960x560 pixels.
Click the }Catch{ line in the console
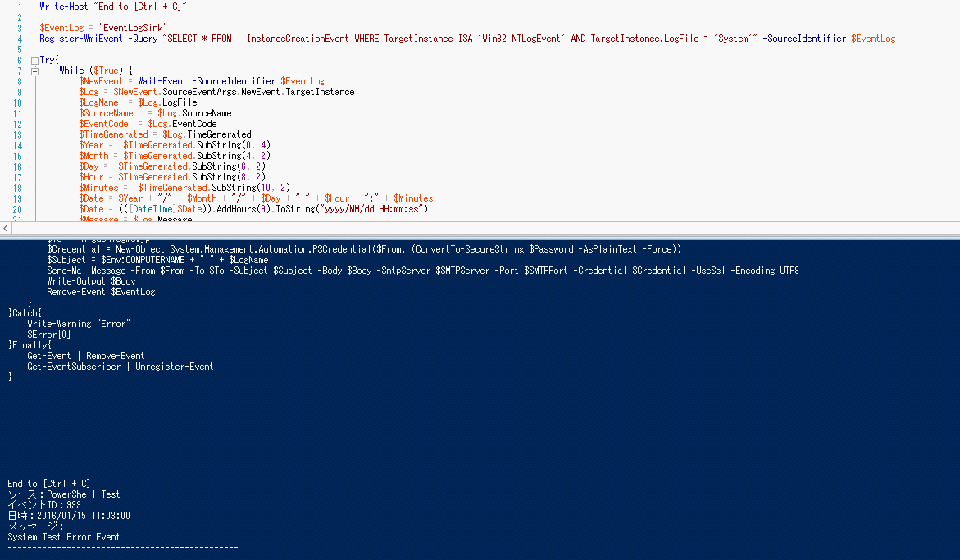click(x=25, y=313)
